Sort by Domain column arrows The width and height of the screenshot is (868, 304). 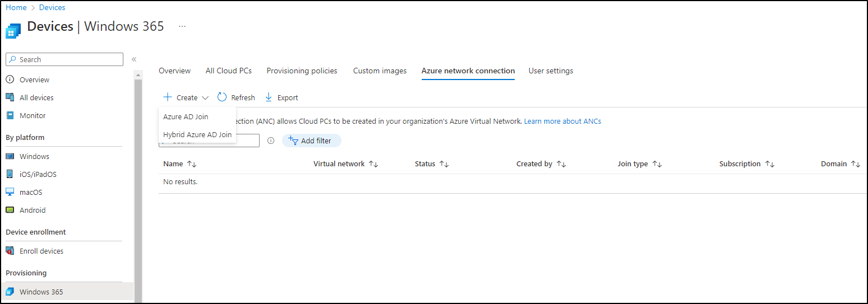point(856,164)
